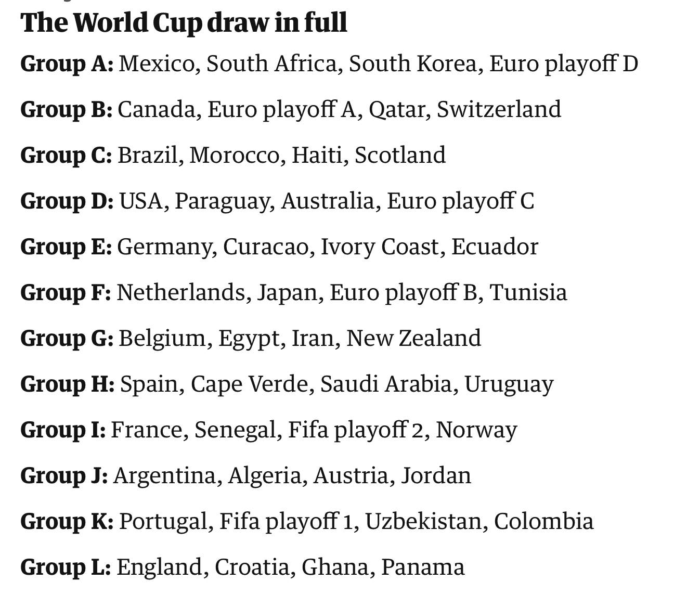Select the 'Group D:' bold label
This screenshot has height=594, width=700.
coord(67,201)
